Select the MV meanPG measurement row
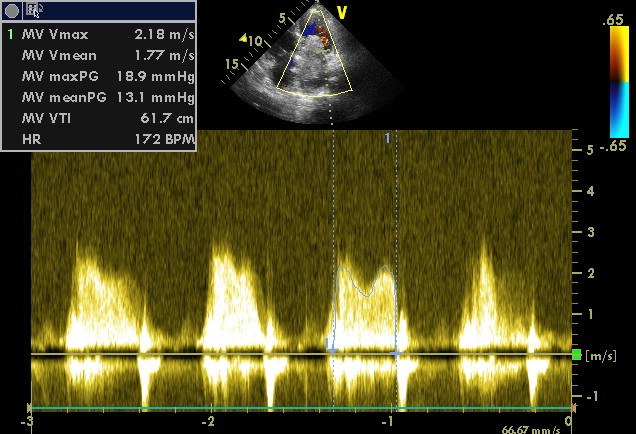The width and height of the screenshot is (636, 434). pyautogui.click(x=98, y=97)
